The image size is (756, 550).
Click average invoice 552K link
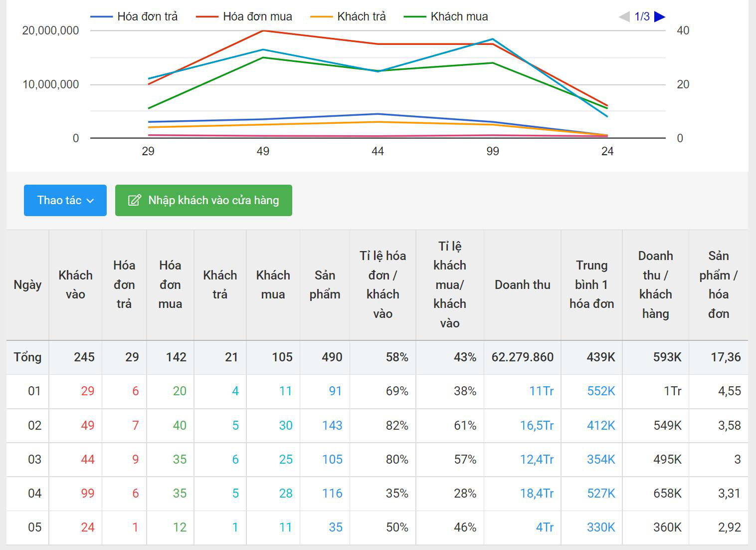coord(601,391)
